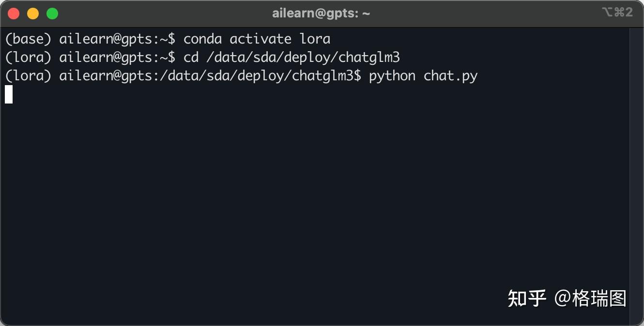644x326 pixels.
Task: Click the red close window button
Action: pos(14,14)
